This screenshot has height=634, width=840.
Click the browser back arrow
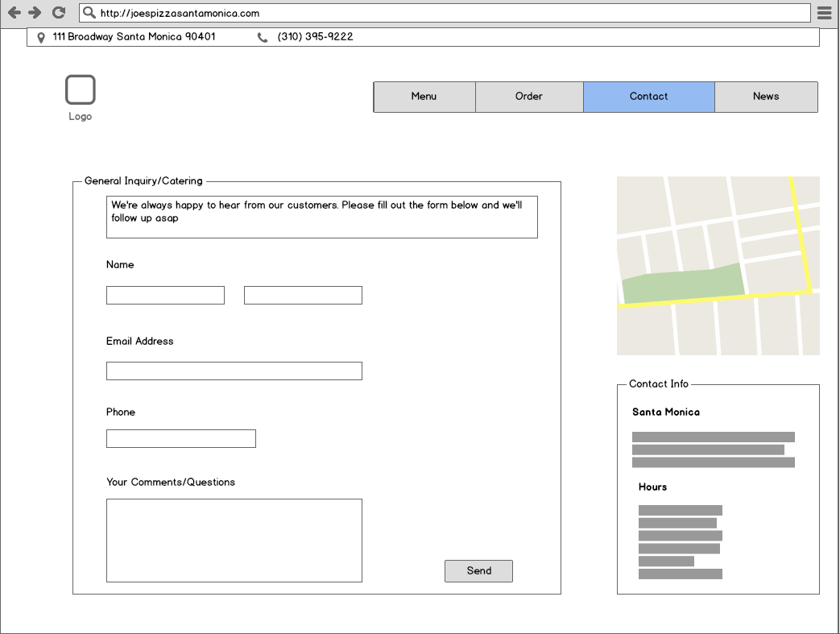(14, 13)
